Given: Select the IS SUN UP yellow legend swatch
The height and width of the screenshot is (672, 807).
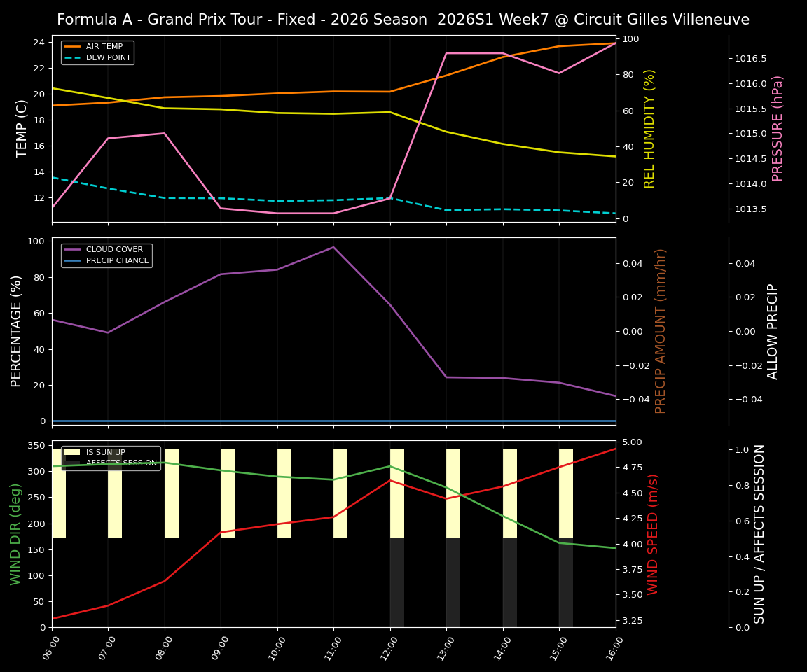Looking at the screenshot, I should pyautogui.click(x=71, y=451).
